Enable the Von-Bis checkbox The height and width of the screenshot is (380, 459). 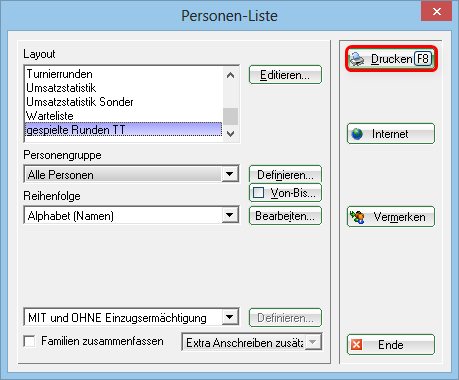click(x=259, y=193)
